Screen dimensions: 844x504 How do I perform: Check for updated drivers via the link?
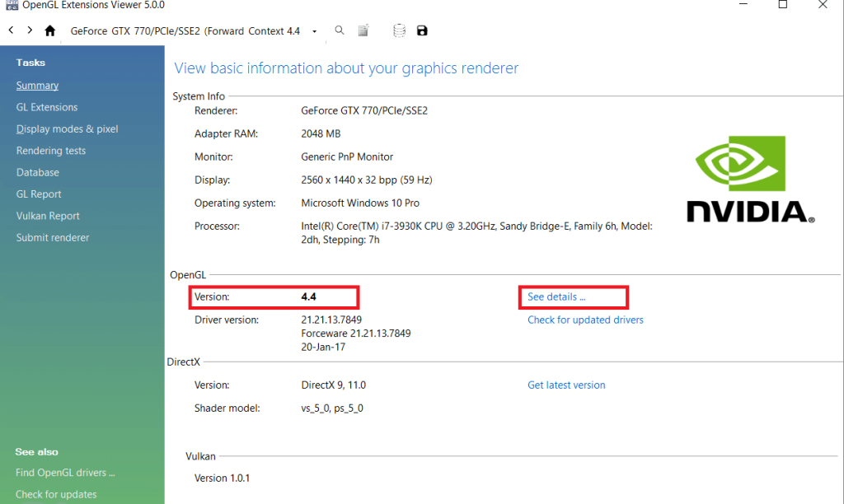coord(584,320)
